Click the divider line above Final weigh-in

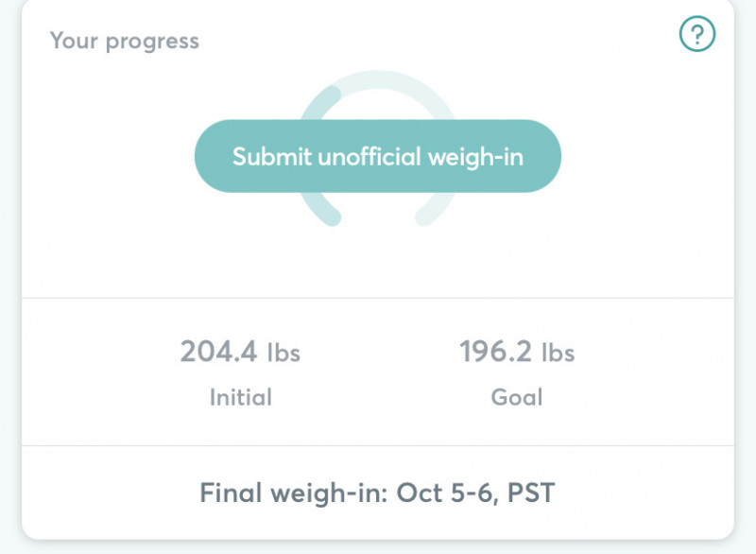pos(378,445)
